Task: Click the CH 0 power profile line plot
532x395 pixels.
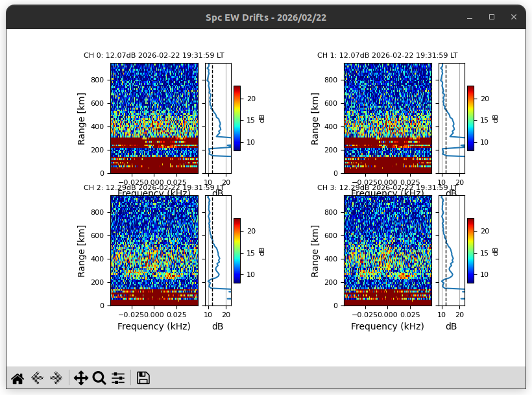Action: (218, 118)
